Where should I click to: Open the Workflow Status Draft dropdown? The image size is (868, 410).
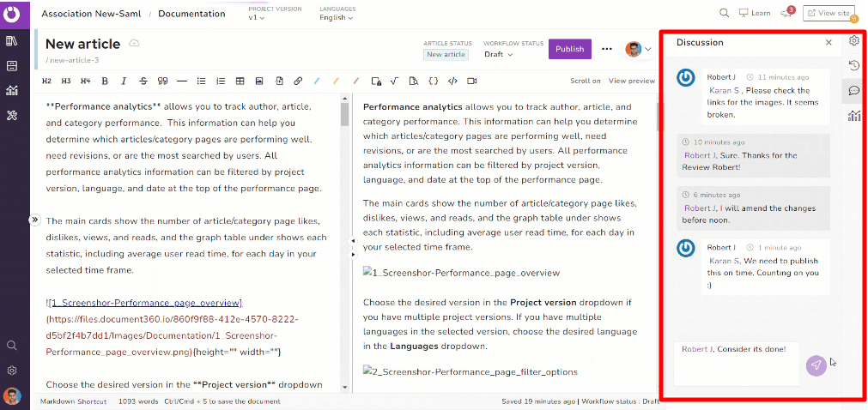pyautogui.click(x=498, y=54)
